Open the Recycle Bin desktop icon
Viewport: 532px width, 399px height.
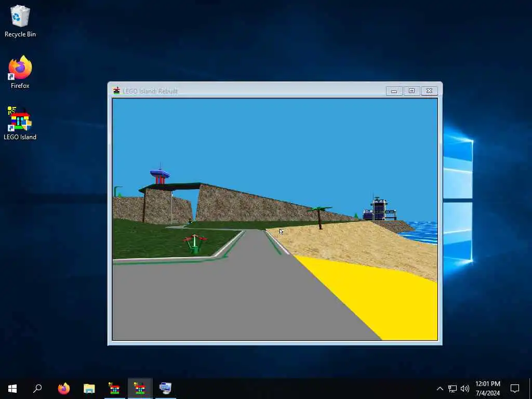click(20, 21)
